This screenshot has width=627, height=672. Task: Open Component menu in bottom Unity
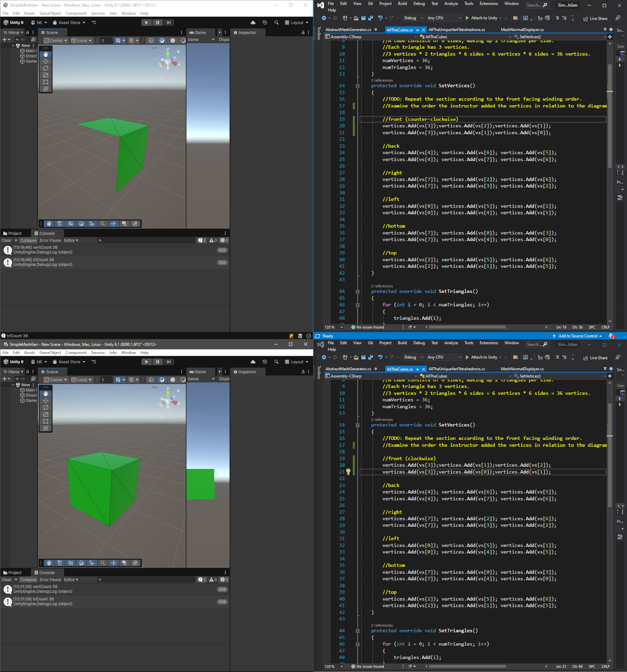tap(76, 353)
